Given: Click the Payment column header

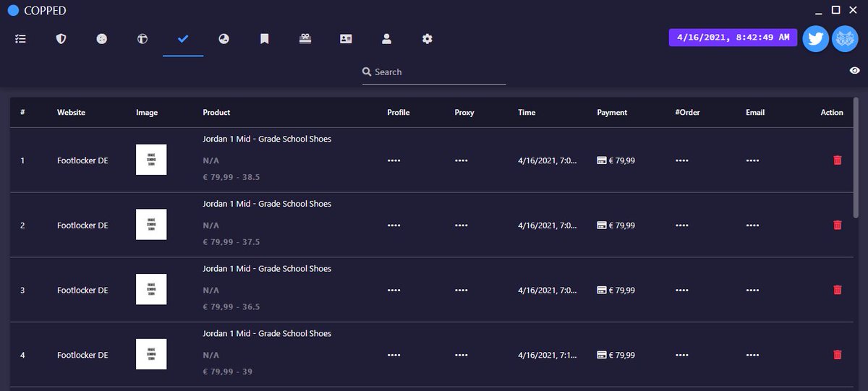Looking at the screenshot, I should pos(612,113).
